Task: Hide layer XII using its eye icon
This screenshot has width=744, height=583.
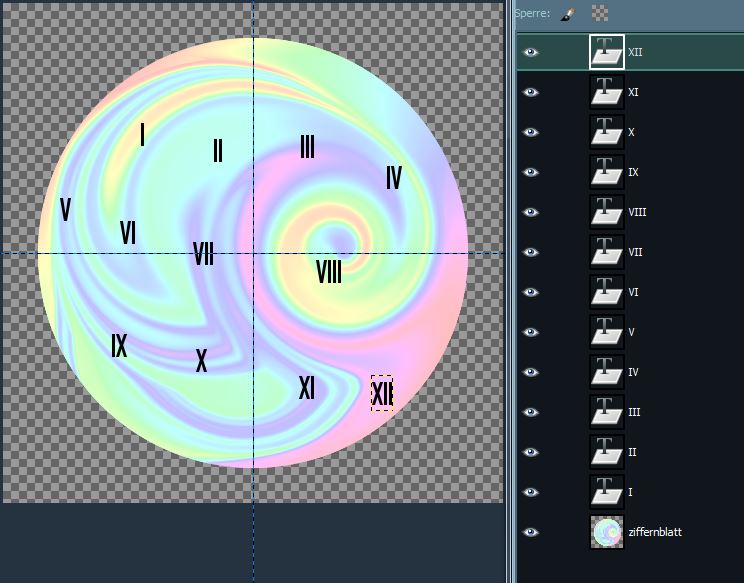Action: pyautogui.click(x=531, y=52)
